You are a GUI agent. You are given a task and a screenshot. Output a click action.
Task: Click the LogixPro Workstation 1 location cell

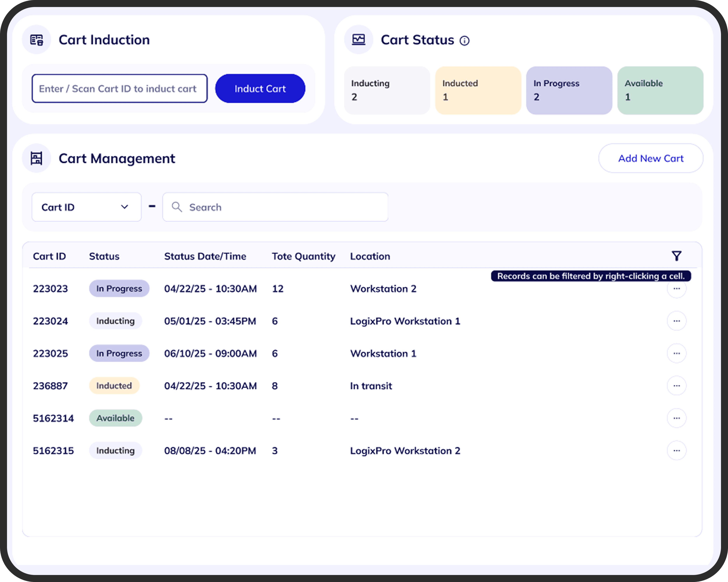(405, 321)
